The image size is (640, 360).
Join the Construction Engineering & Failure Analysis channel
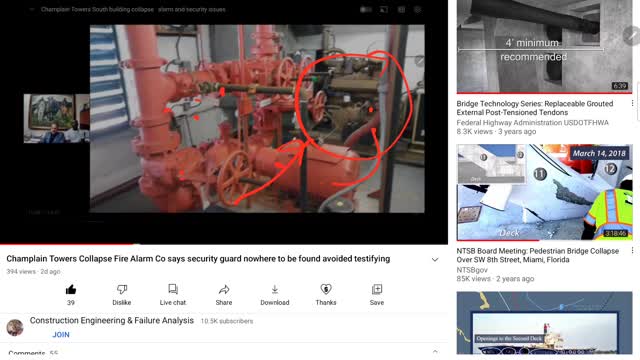[61, 335]
